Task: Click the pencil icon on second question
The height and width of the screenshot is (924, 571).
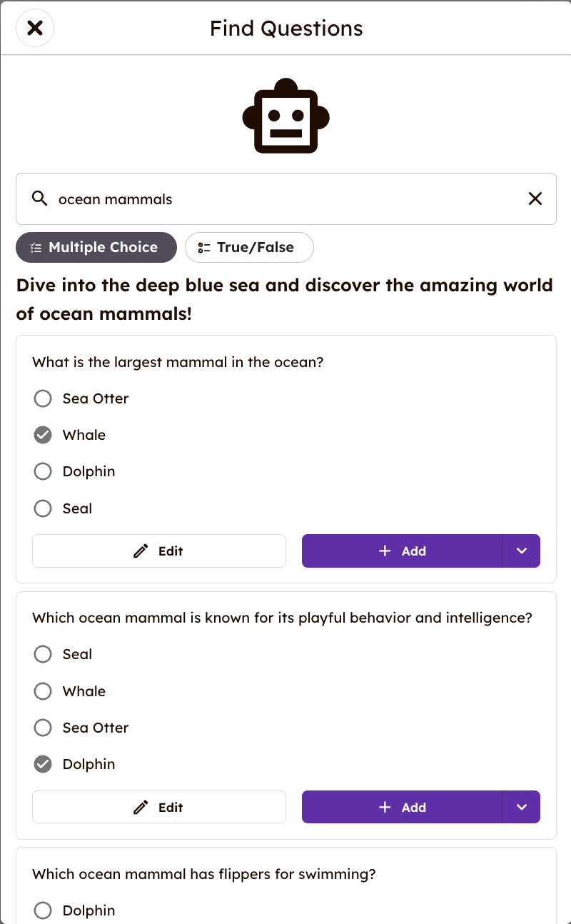Action: [x=141, y=807]
